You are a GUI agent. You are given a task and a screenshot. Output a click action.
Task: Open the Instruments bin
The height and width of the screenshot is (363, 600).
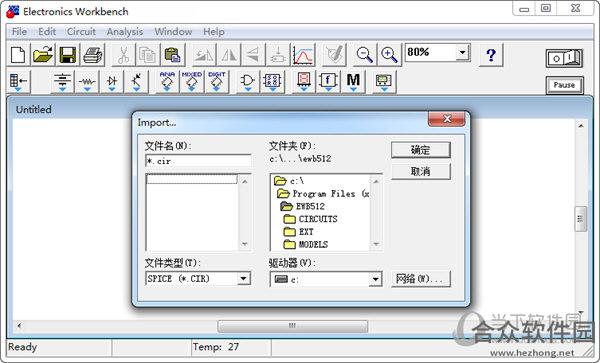click(x=384, y=82)
